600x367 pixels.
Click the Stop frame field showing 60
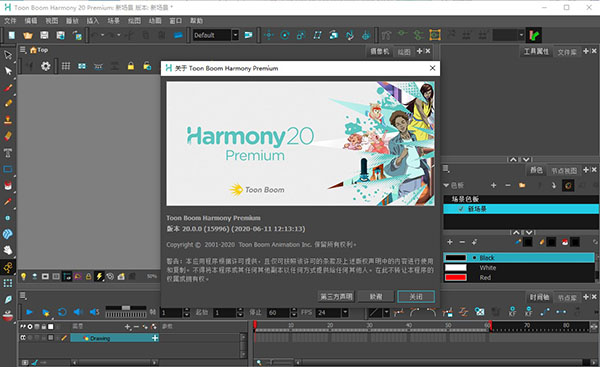click(x=278, y=313)
